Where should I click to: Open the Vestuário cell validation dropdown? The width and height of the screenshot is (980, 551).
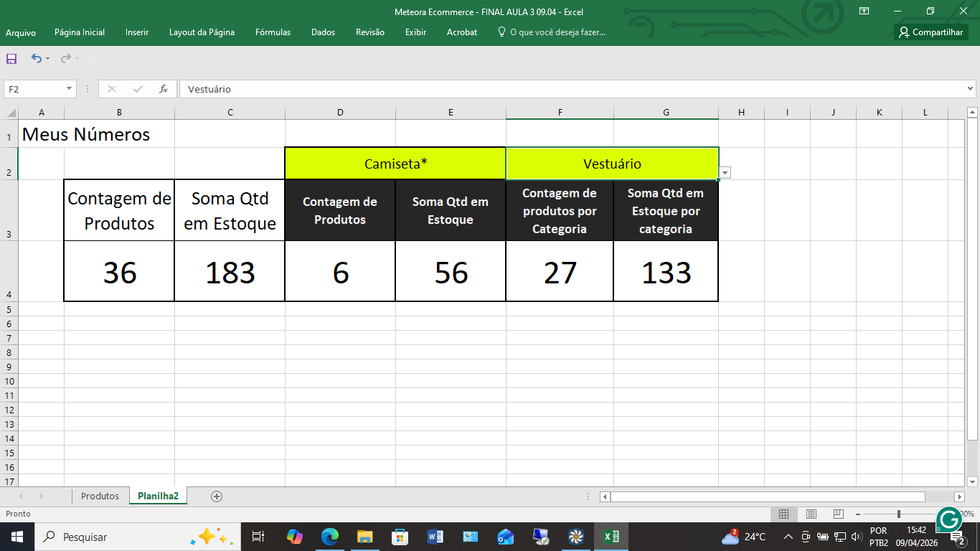(725, 173)
